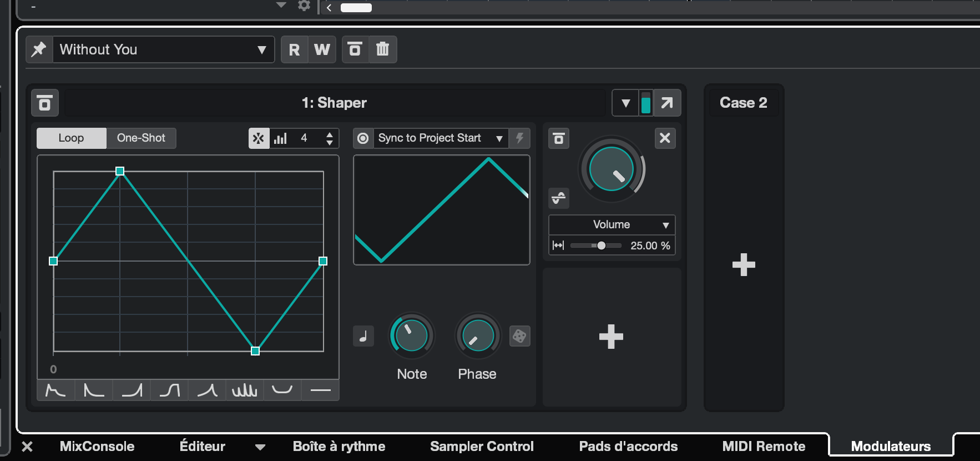Select the Modulateurs tab
980x461 pixels.
(x=891, y=447)
